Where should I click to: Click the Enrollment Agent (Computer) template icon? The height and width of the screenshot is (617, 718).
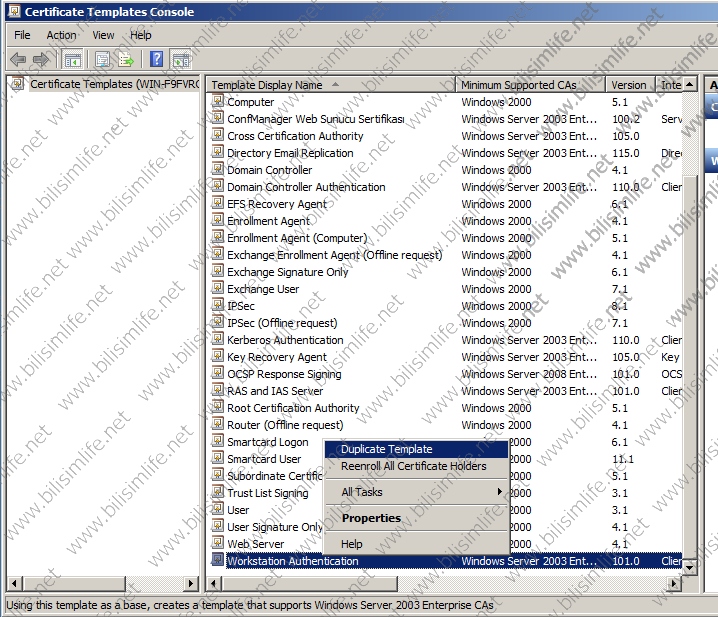point(218,237)
